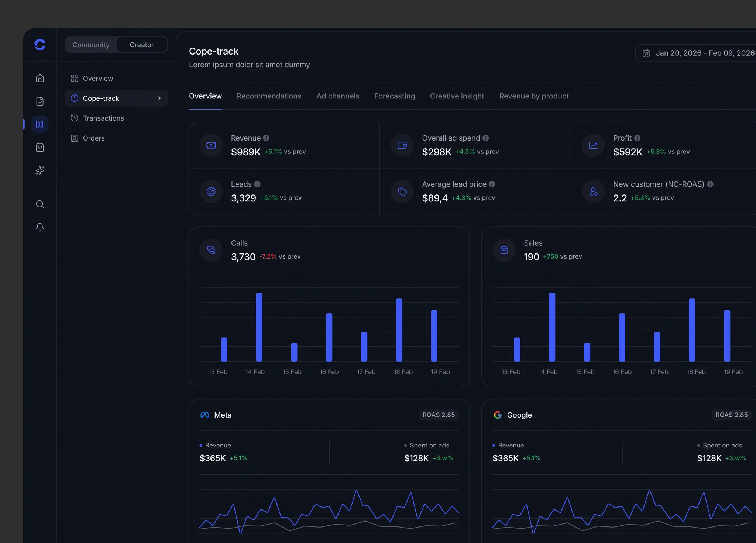Open the Forecasting tab
Image resolution: width=756 pixels, height=543 pixels.
pyautogui.click(x=395, y=96)
